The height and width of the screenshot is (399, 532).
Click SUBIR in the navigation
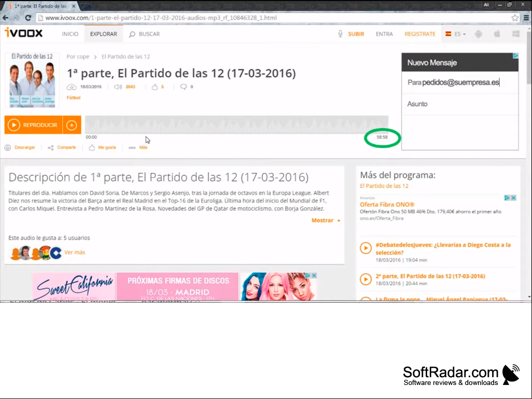pyautogui.click(x=356, y=34)
